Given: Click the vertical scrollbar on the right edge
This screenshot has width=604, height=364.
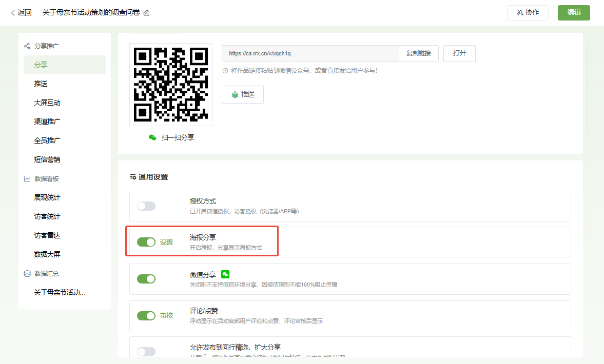Looking at the screenshot, I should tap(588, 89).
